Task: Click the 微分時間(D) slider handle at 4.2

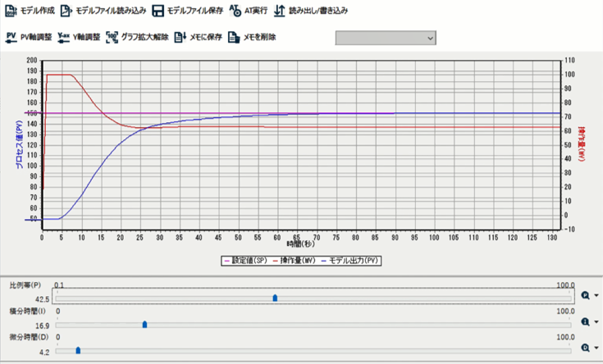Action: [78, 350]
